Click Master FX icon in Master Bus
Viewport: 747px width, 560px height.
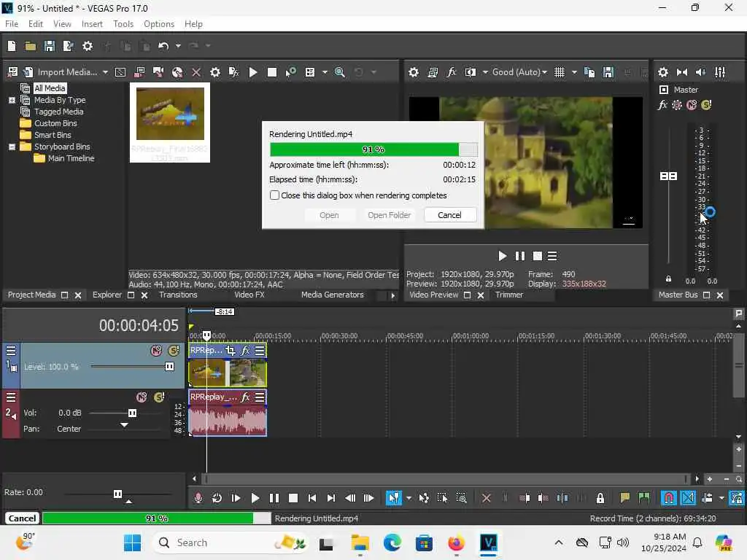click(662, 105)
